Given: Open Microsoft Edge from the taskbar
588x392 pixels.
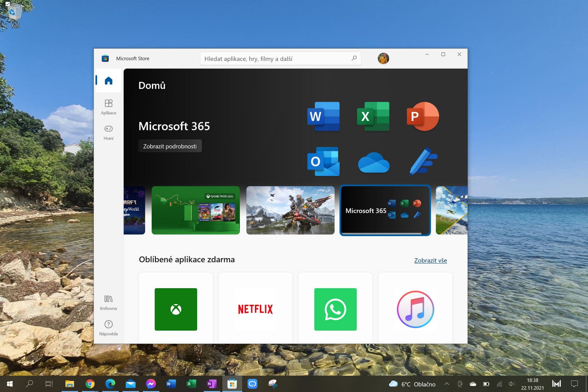Looking at the screenshot, I should pos(110,384).
